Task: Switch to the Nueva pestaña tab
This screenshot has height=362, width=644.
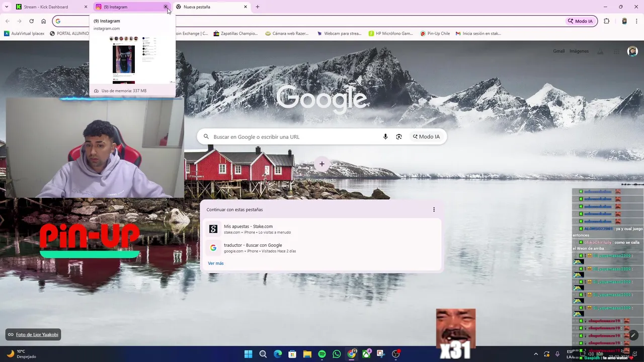Action: click(x=211, y=7)
